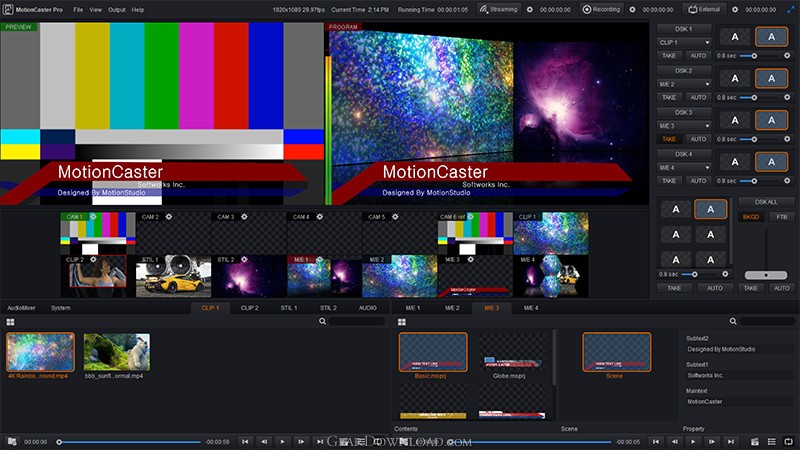The height and width of the screenshot is (450, 800).
Task: Select bbb_sunfl clip thumbnail
Action: pos(117,352)
